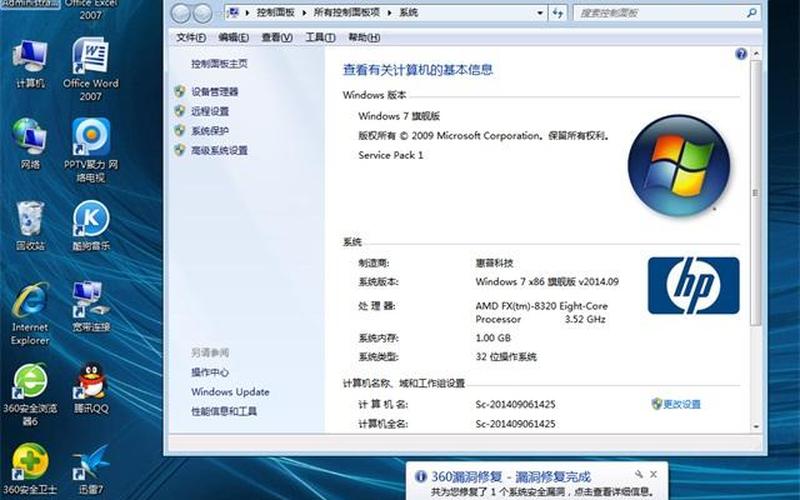Screen dimensions: 800x500
Task: Open 系统保护 link
Action: click(x=210, y=131)
